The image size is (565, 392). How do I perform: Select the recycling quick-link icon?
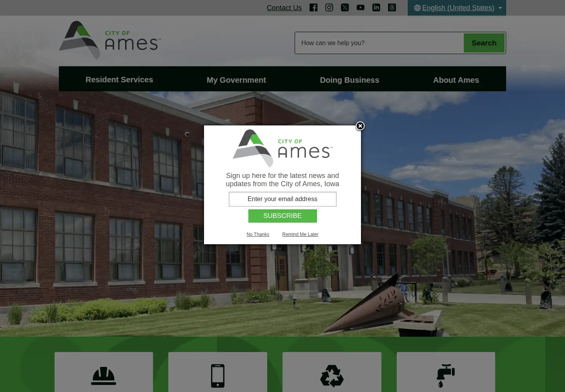click(x=332, y=376)
